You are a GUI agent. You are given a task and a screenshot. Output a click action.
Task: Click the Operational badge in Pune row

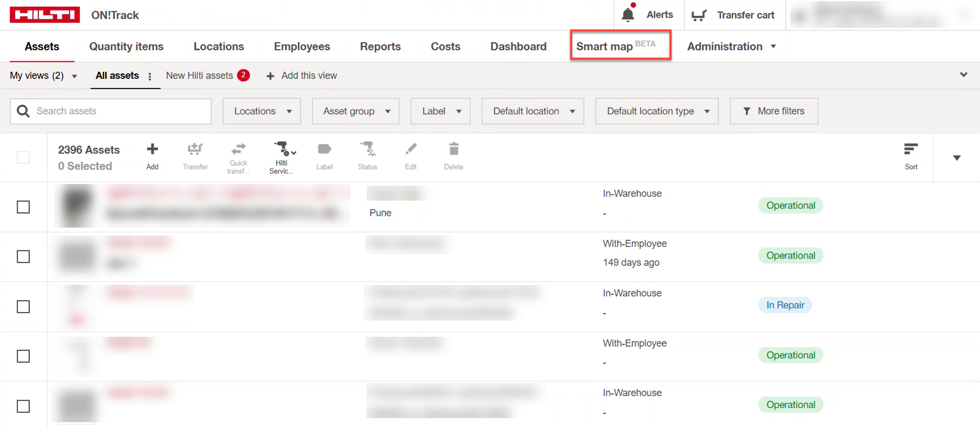[790, 205]
